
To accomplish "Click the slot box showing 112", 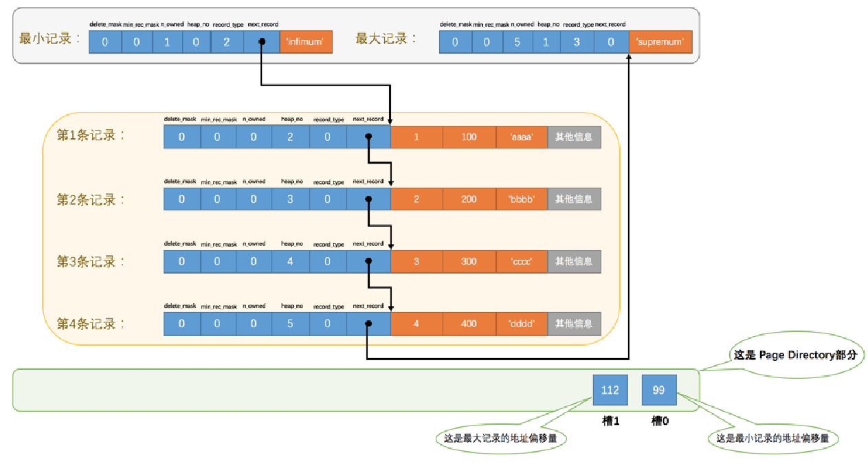I will [610, 390].
